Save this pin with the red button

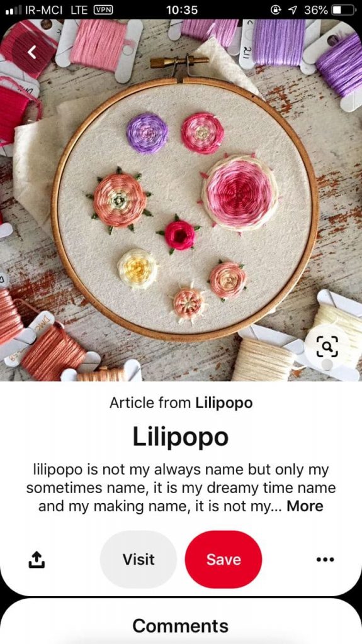coord(223,559)
